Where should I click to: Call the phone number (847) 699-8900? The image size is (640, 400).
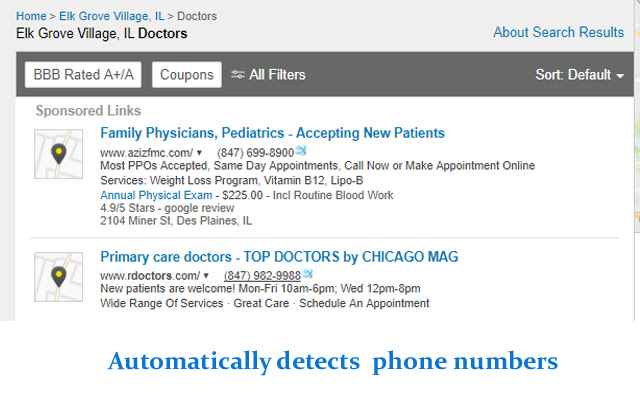point(255,152)
